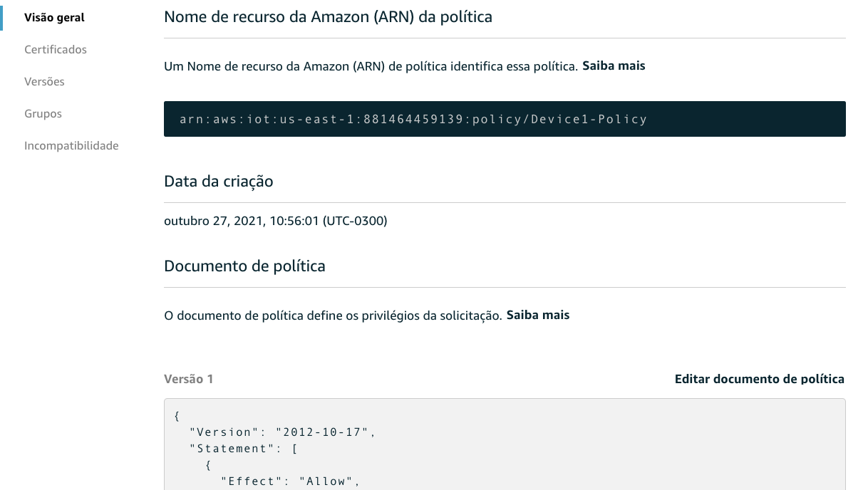Image resolution: width=868 pixels, height=490 pixels.
Task: Open the Visão geral section
Action: 54,18
